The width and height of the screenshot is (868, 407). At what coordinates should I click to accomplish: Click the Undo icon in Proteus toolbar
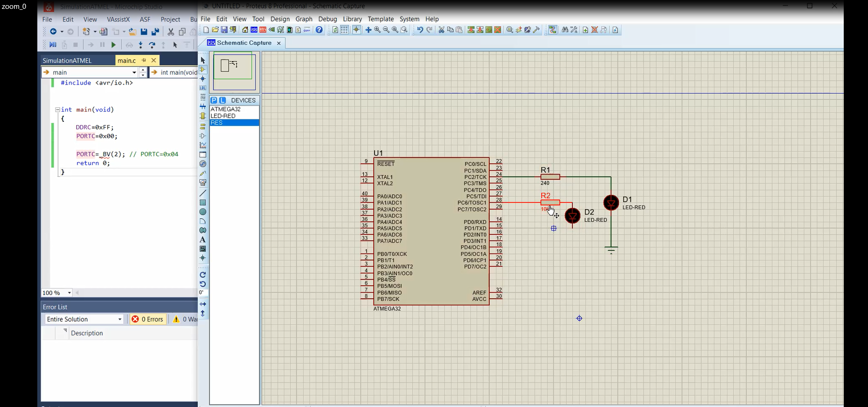(420, 30)
